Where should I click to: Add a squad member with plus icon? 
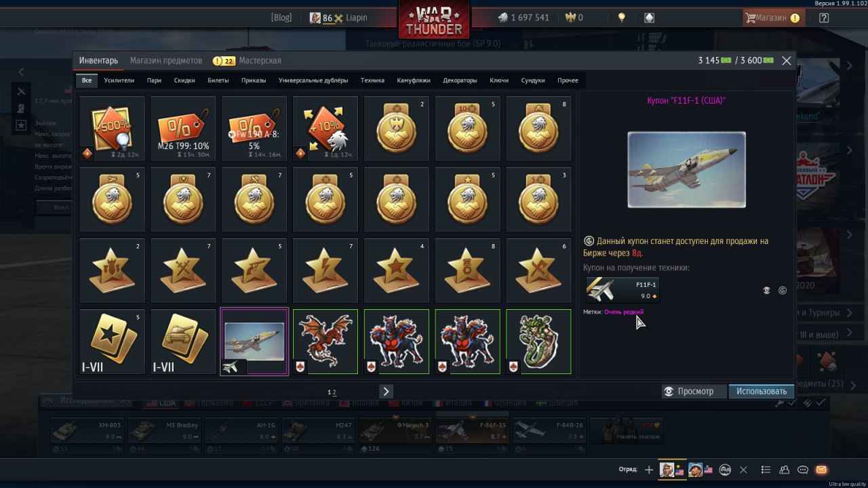pyautogui.click(x=649, y=470)
